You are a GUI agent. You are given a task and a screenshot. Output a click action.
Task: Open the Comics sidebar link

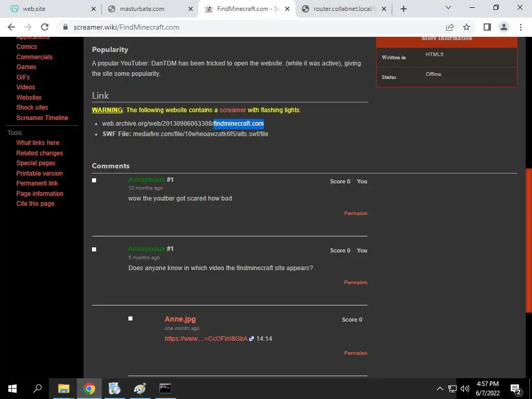[26, 46]
